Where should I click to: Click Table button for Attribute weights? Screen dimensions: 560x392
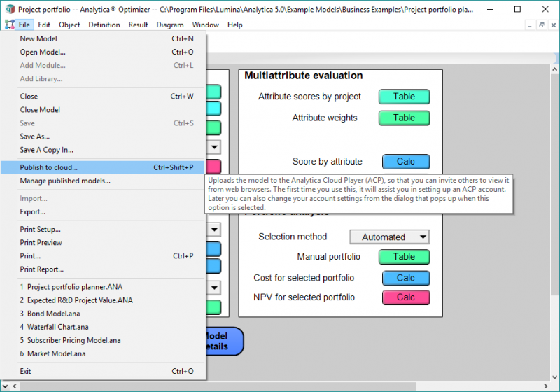tap(405, 118)
